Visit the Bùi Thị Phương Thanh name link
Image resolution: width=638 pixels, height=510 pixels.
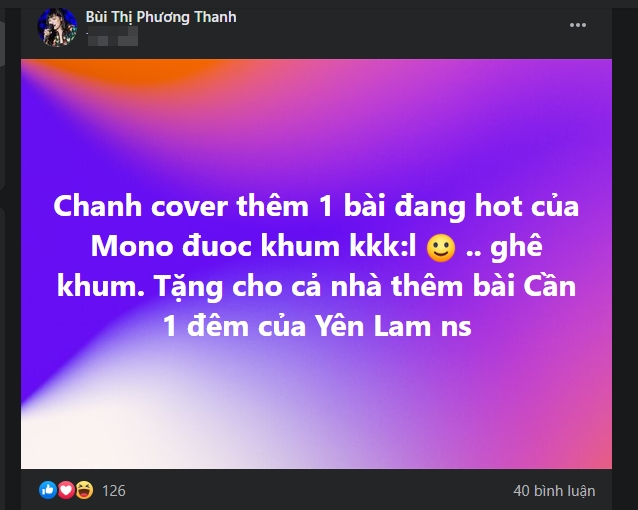pyautogui.click(x=161, y=17)
